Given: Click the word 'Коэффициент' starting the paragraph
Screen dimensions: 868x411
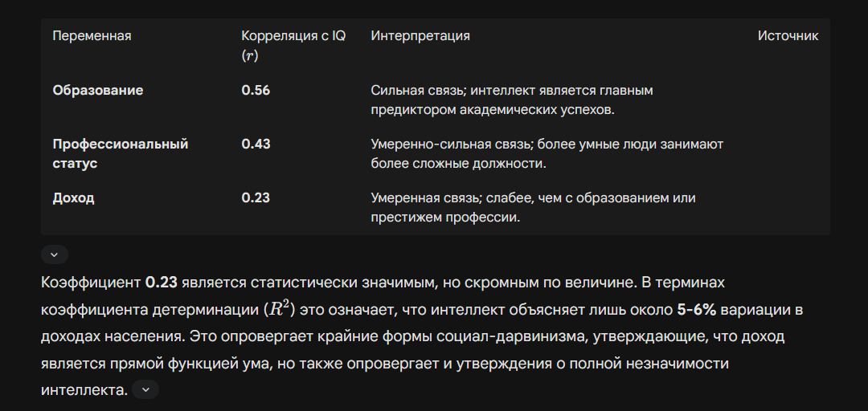Looking at the screenshot, I should (90, 283).
